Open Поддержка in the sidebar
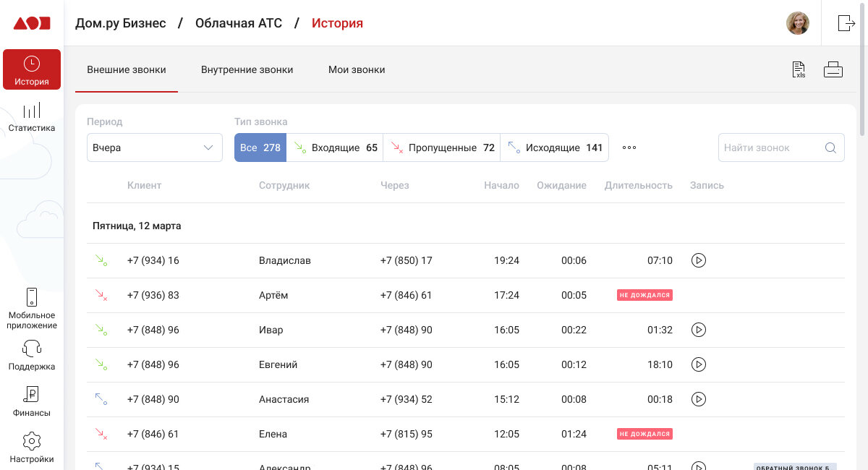The image size is (868, 470). tap(32, 355)
